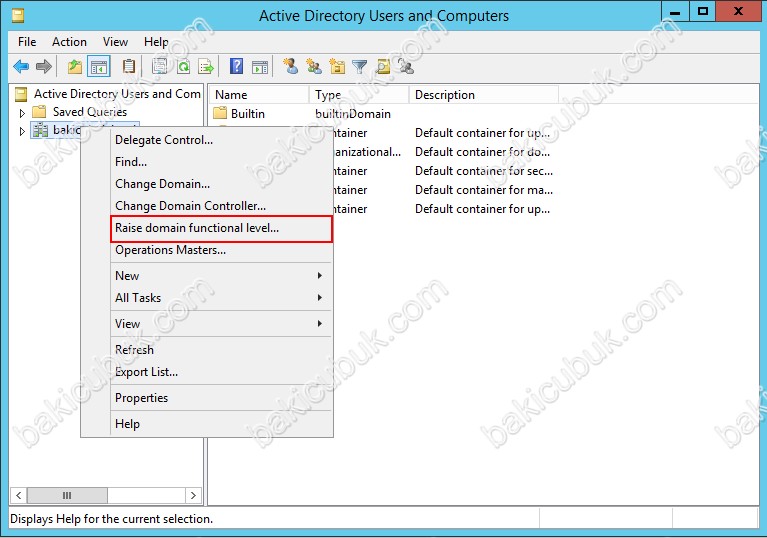Toggle Show/Hide Console Tree toolbar icon
The width and height of the screenshot is (767, 538).
tap(99, 67)
